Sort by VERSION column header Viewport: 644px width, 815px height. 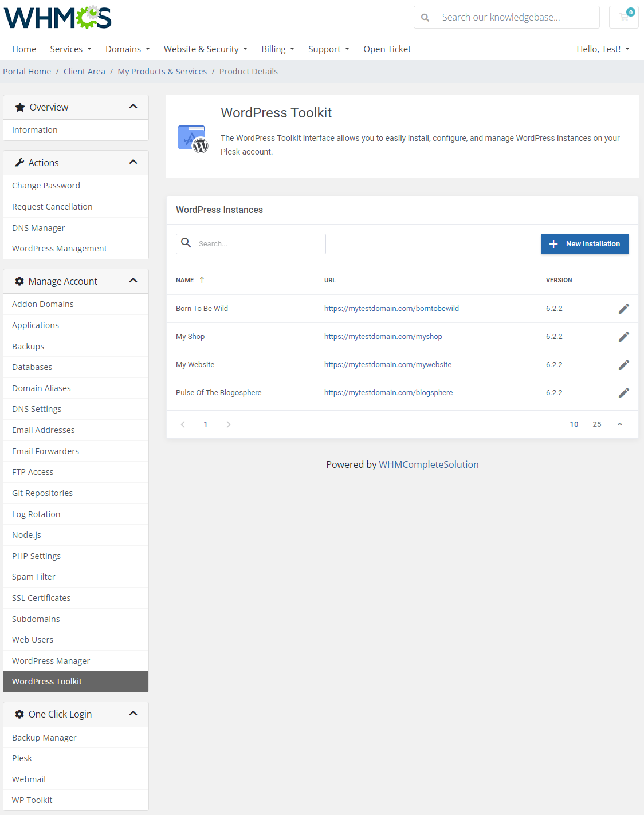tap(559, 280)
